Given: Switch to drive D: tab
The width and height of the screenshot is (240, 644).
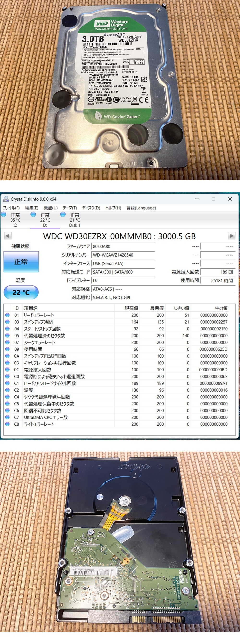Looking at the screenshot, I should (45, 220).
